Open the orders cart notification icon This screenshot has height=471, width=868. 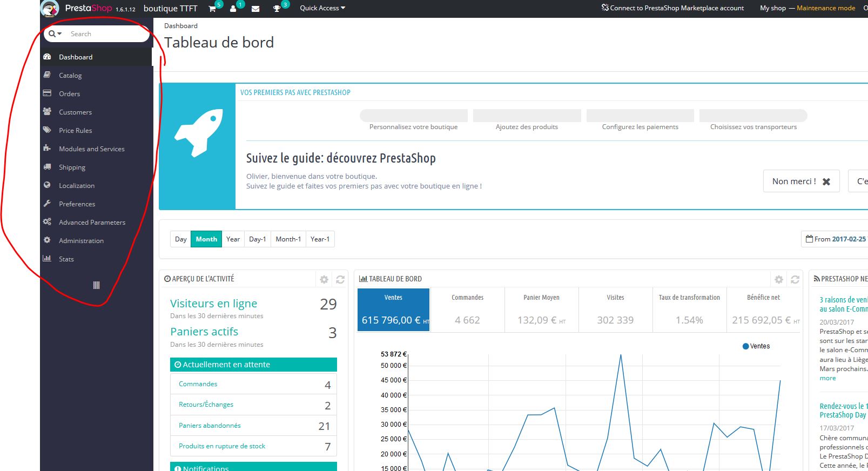tap(212, 9)
